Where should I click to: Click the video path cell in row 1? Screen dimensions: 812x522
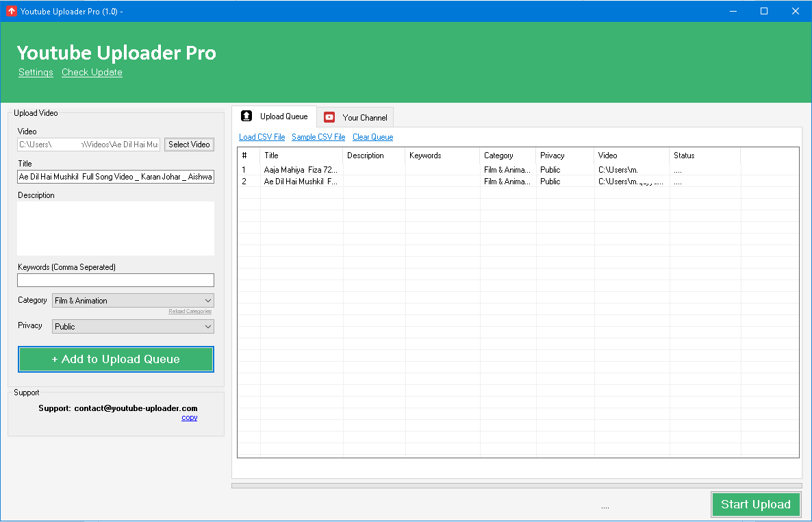632,169
